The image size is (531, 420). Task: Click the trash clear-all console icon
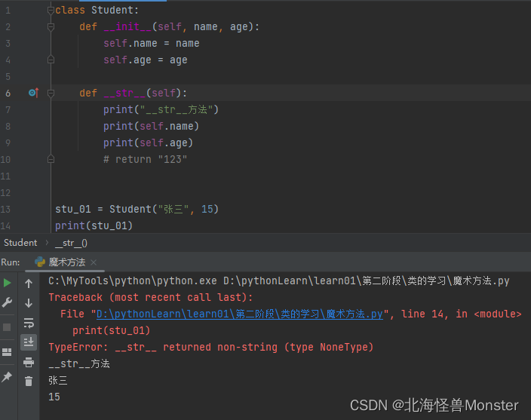(29, 382)
